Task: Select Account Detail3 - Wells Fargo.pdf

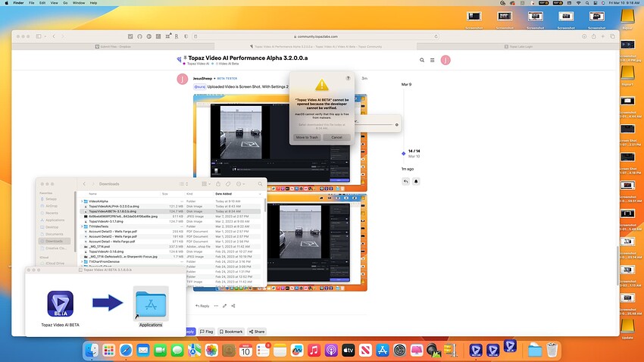Action: 170,232
